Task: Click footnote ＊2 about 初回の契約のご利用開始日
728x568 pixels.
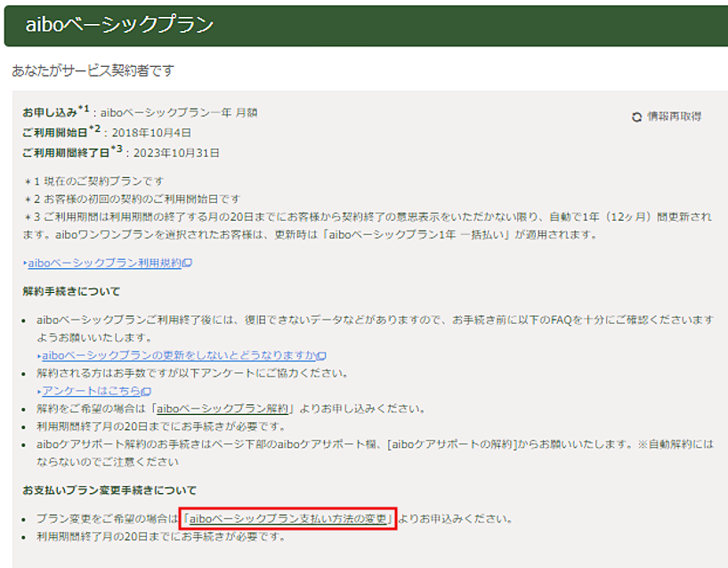Action: click(132, 199)
